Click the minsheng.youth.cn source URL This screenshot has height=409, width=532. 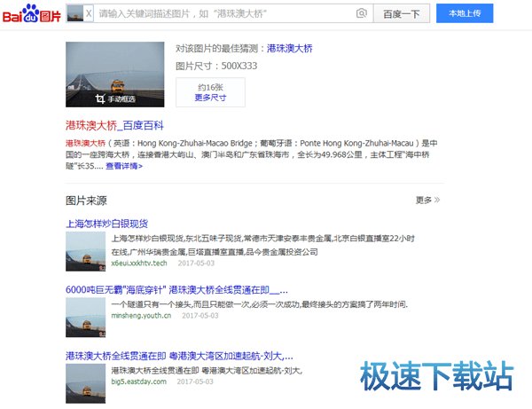pos(141,316)
